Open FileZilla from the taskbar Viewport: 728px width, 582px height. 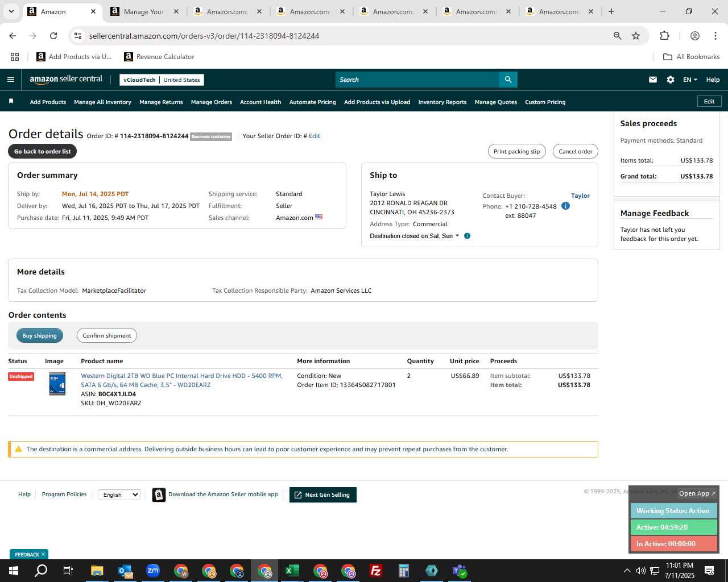[x=376, y=571]
